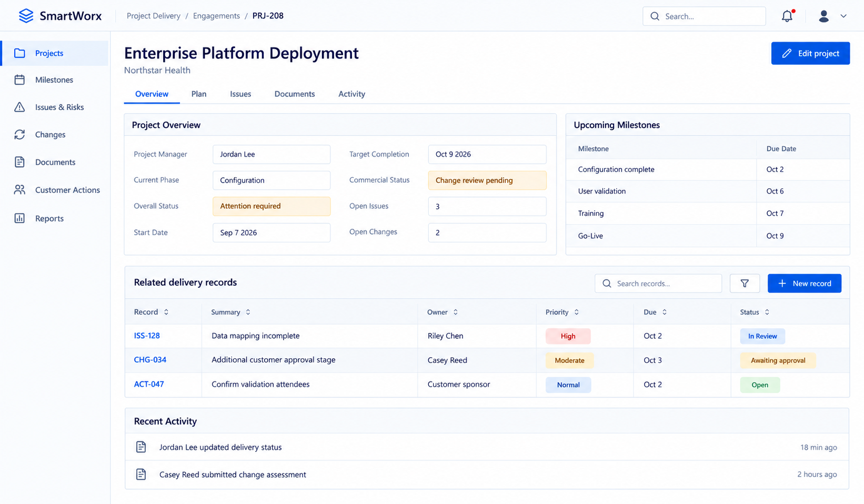Open Issues & Risks warning icon
864x504 pixels.
pos(19,107)
